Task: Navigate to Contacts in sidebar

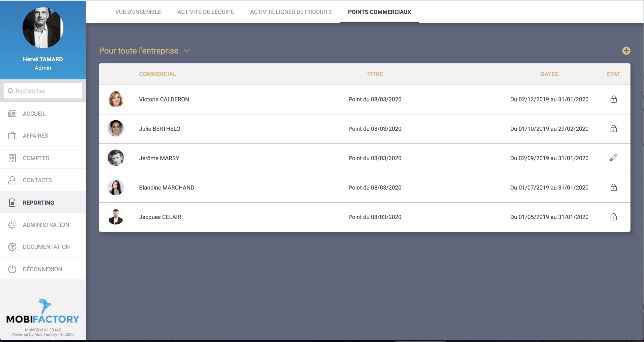Action: (x=37, y=180)
